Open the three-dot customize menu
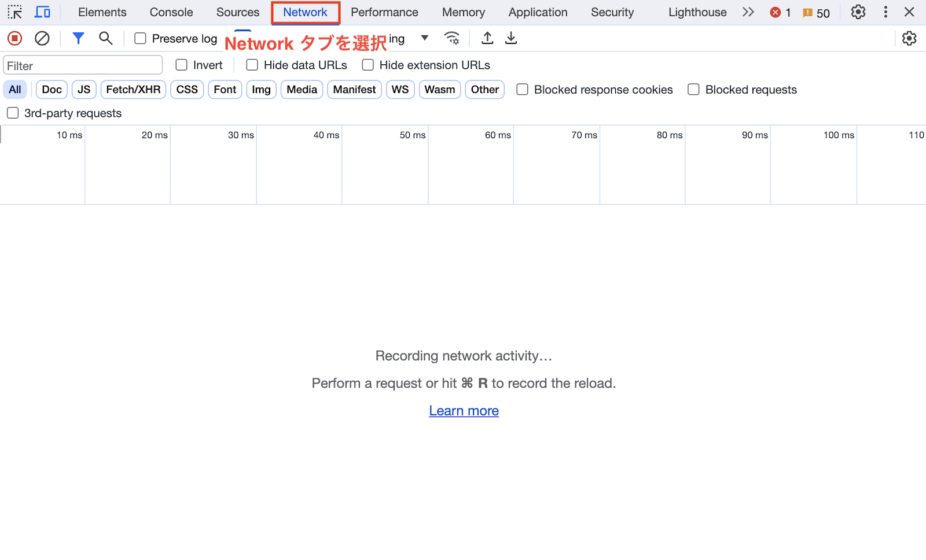This screenshot has height=560, width=926. point(885,12)
